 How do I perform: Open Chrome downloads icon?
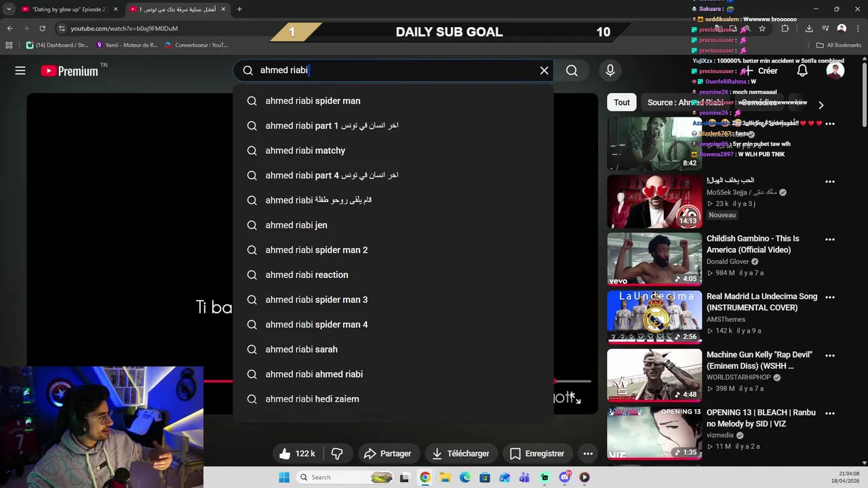pos(809,28)
